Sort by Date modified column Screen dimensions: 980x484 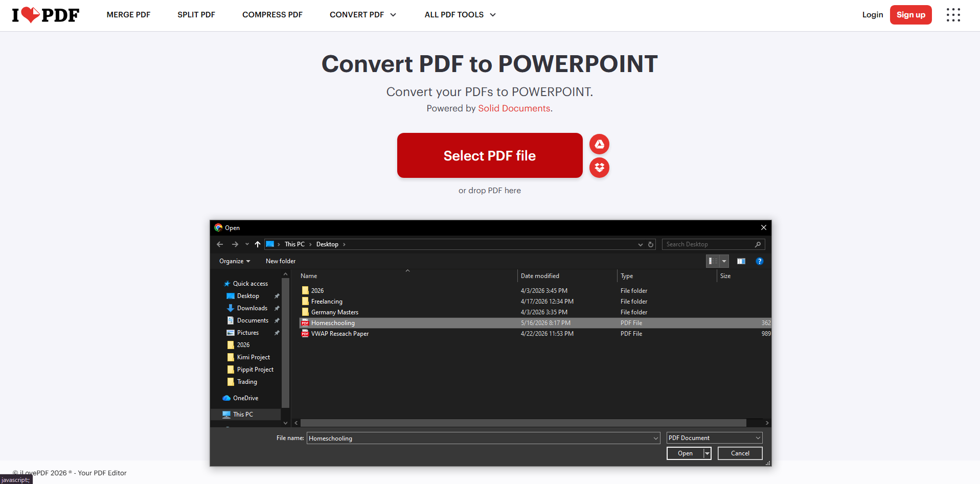[x=540, y=276]
